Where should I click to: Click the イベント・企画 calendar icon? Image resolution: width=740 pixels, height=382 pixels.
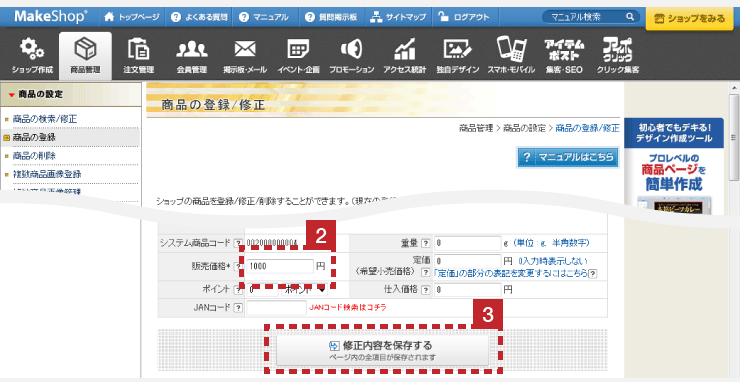tap(298, 50)
